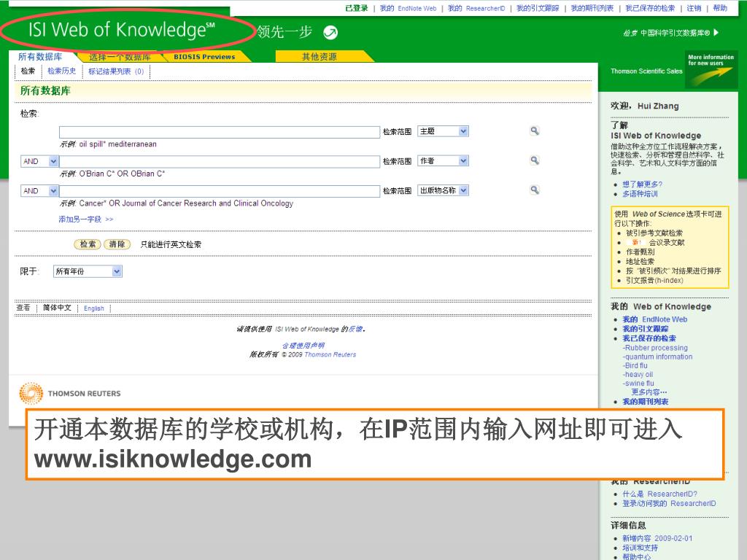Click the Thomson Scientific Sales text

coord(646,71)
